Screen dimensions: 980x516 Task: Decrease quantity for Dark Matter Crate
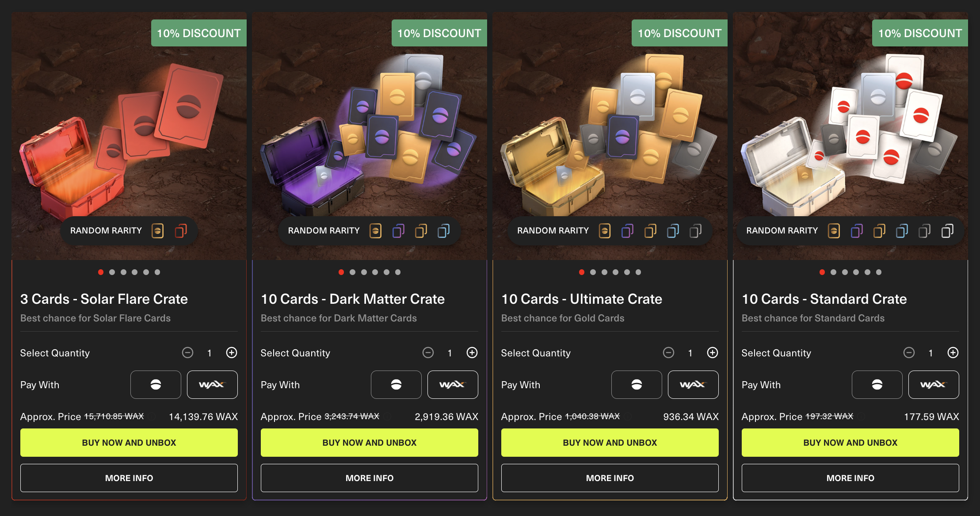pyautogui.click(x=428, y=352)
